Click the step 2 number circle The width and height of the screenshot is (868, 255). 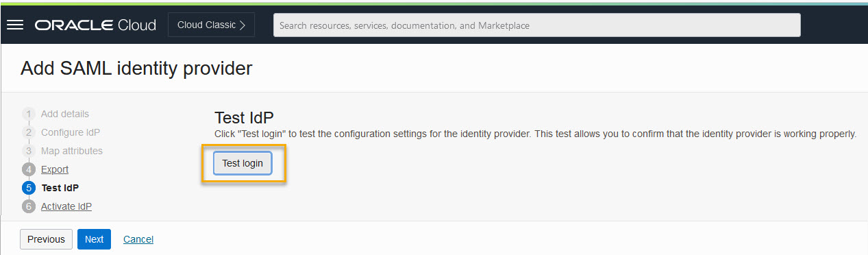[29, 132]
